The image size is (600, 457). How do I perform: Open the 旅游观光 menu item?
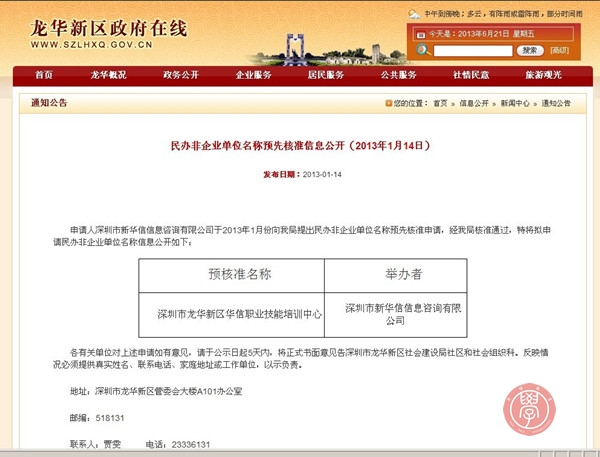click(543, 75)
